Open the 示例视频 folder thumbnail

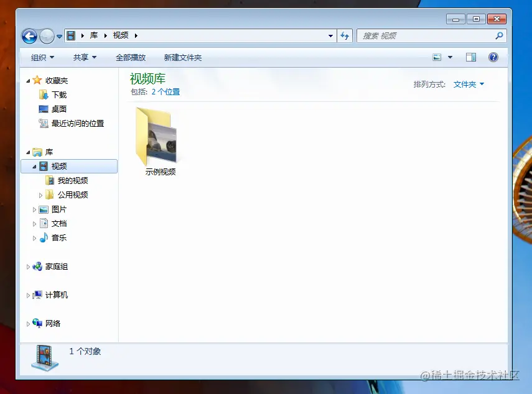click(x=157, y=135)
